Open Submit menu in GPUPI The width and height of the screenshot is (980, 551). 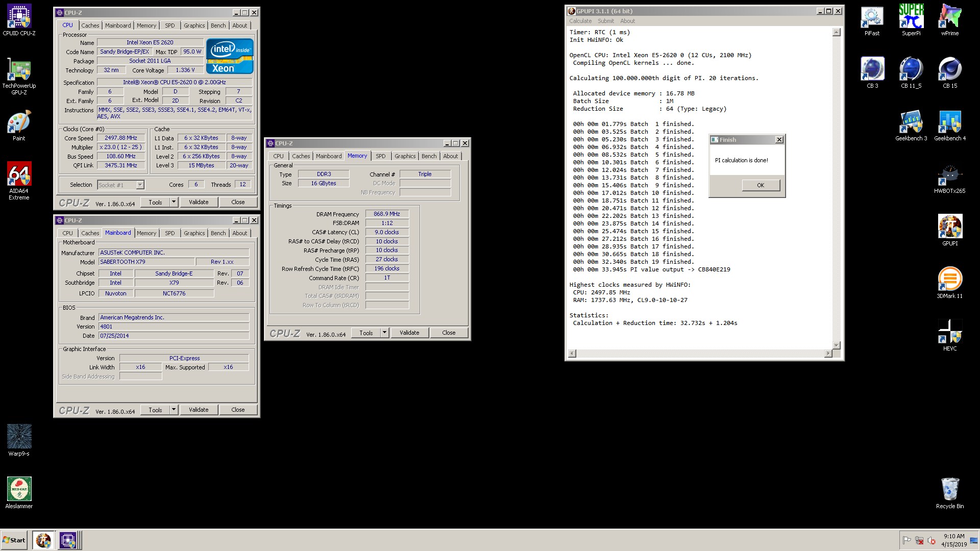click(606, 21)
